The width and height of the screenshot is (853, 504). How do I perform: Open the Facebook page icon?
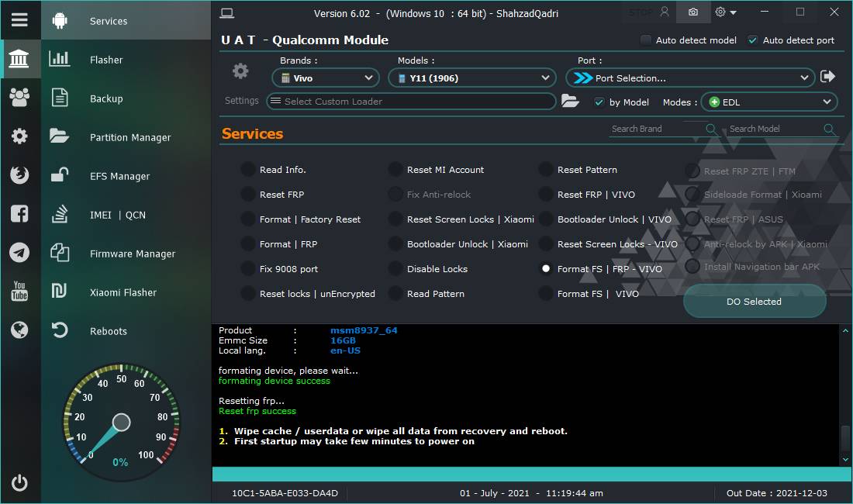pos(19,214)
